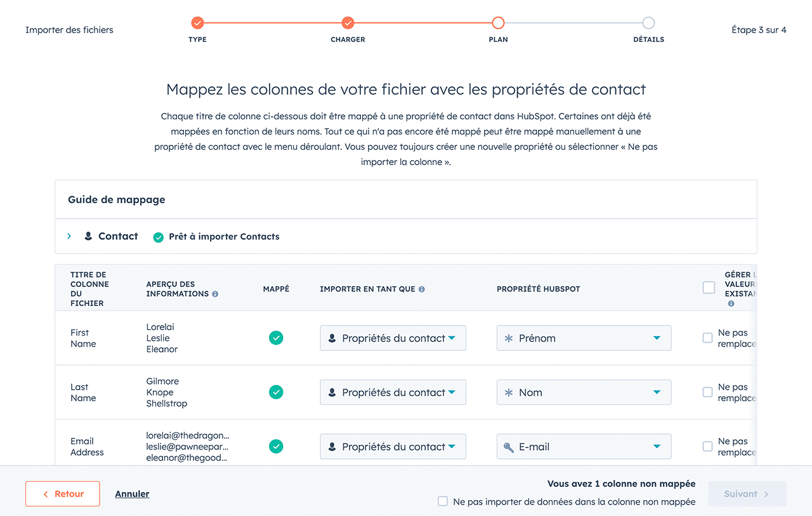The width and height of the screenshot is (812, 516).
Task: Click the Contact person icon in mapping guide
Action: [x=88, y=236]
